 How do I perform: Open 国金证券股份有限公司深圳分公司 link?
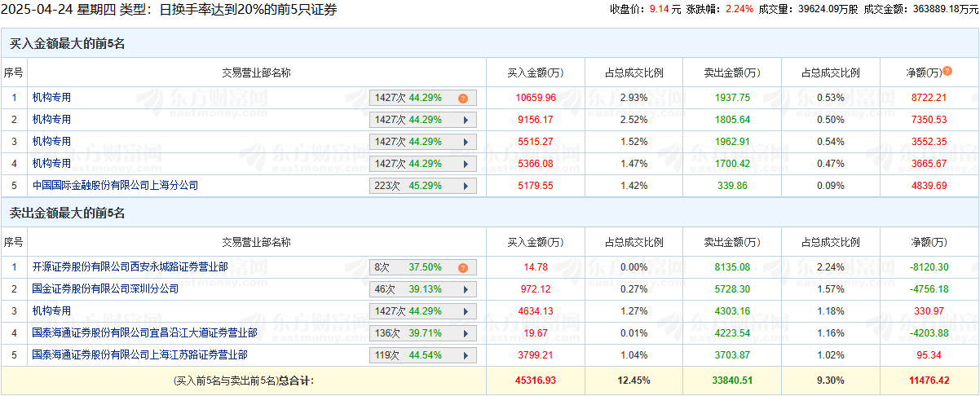(105, 288)
